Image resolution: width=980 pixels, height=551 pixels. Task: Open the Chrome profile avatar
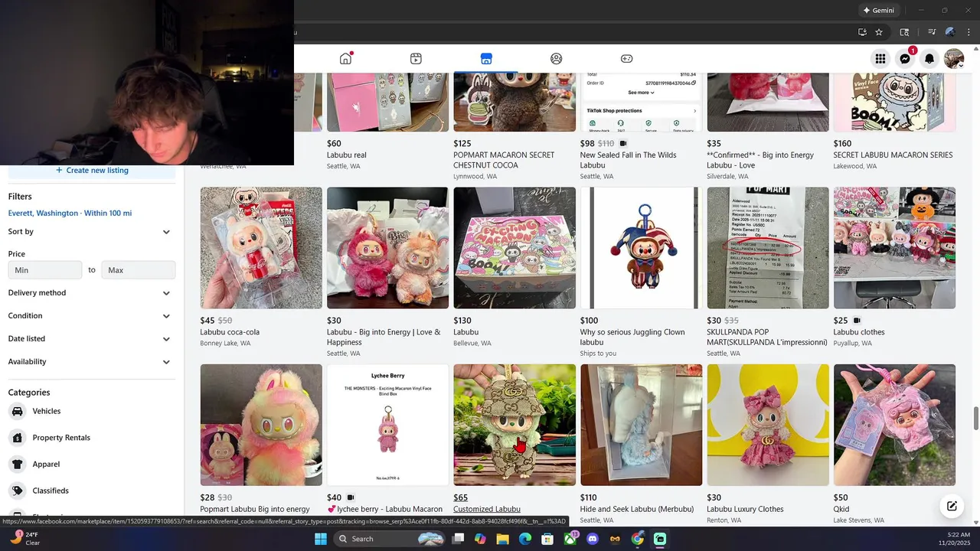coord(950,32)
